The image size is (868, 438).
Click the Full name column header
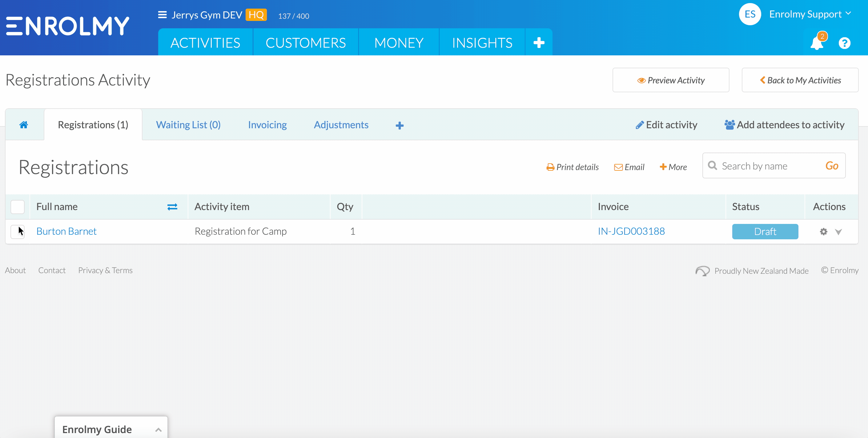[x=57, y=207]
